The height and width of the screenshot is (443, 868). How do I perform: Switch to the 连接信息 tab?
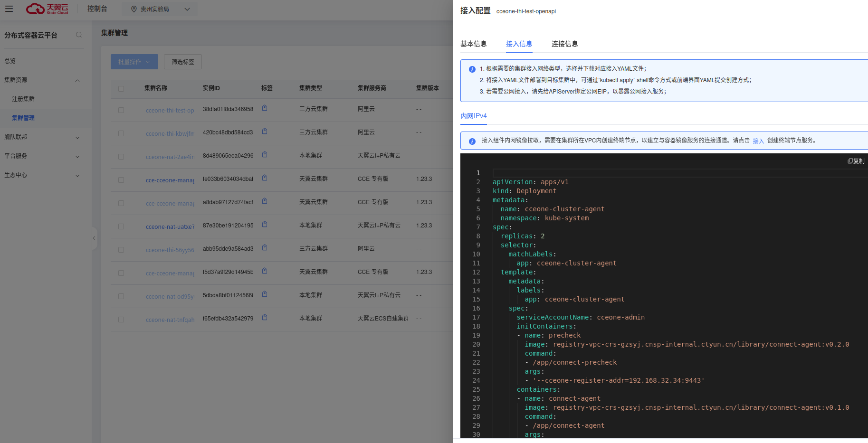tap(564, 44)
